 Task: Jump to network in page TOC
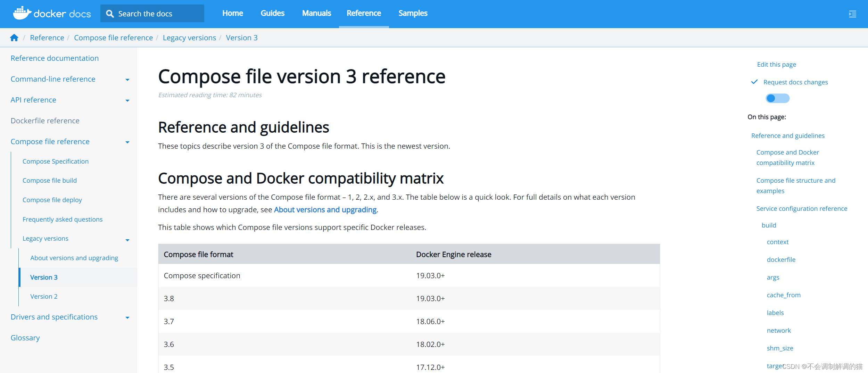pos(779,330)
